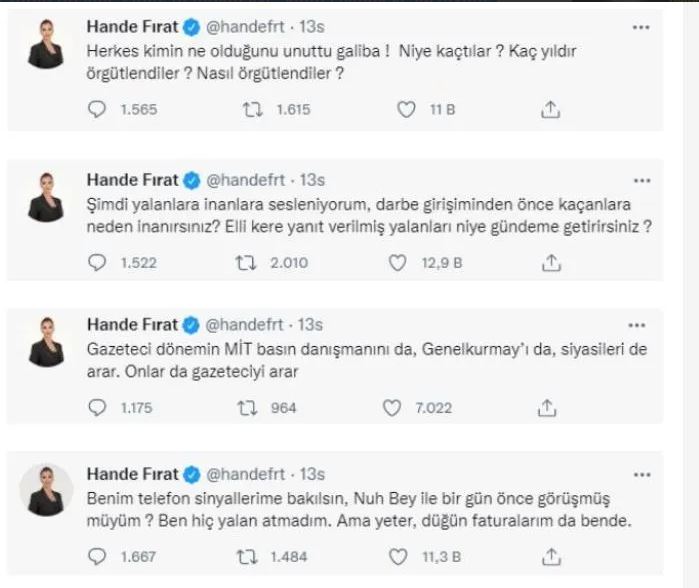
Task: Click @handefrt handle on the last tweet
Action: click(249, 473)
